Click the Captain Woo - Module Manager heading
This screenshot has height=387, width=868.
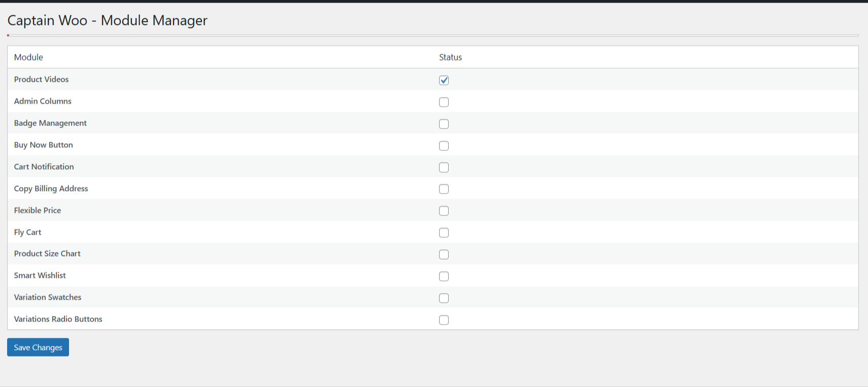click(107, 20)
